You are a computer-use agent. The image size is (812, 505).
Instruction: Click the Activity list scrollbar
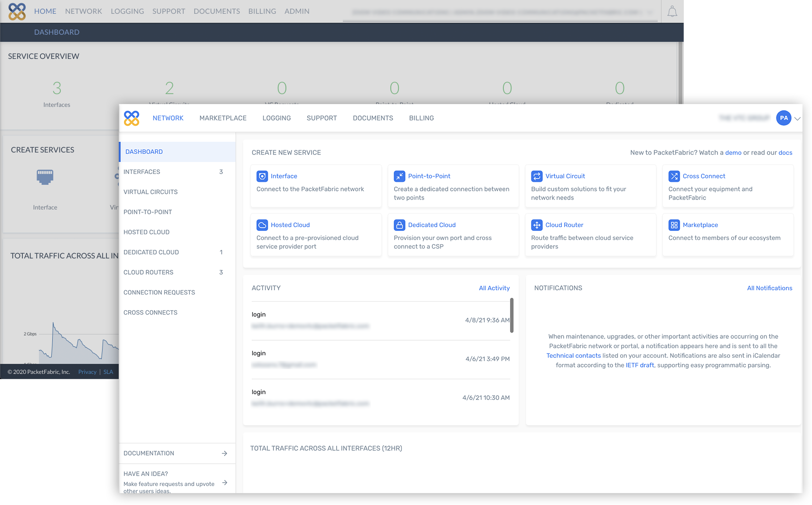point(511,315)
